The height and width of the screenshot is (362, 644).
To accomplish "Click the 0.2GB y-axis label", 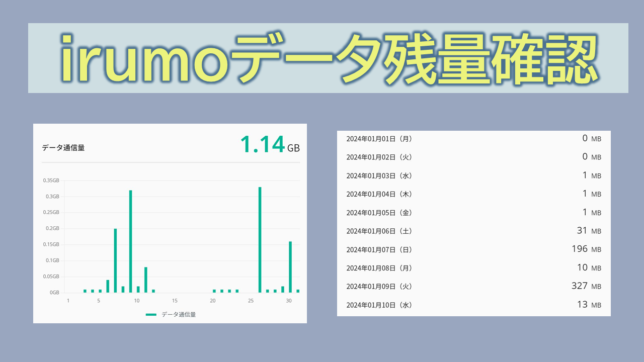I will pyautogui.click(x=52, y=228).
